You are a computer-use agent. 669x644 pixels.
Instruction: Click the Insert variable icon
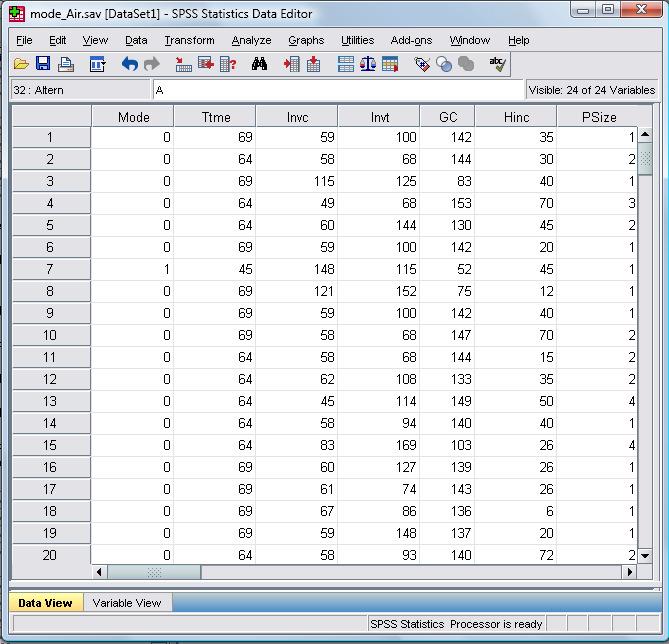coord(314,64)
